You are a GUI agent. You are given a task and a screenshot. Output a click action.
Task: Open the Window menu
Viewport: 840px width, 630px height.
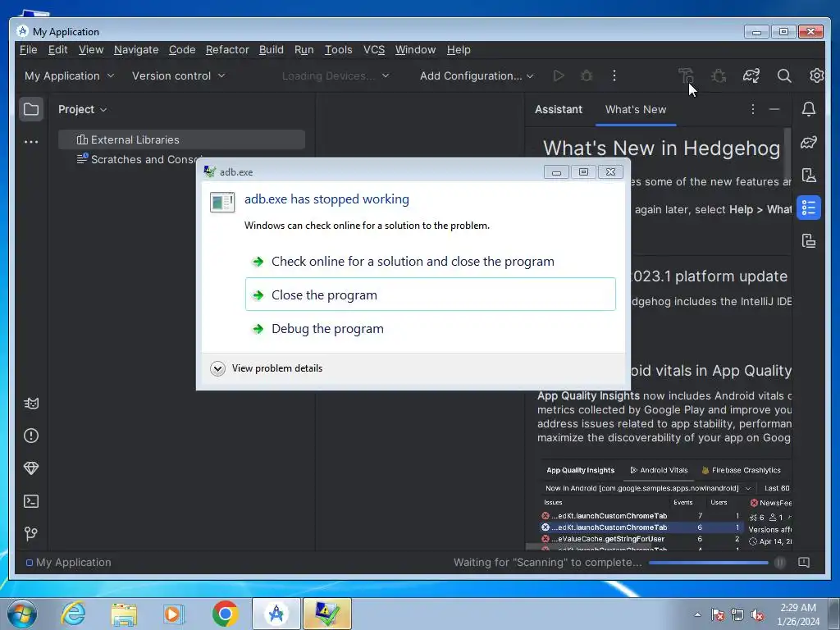415,50
